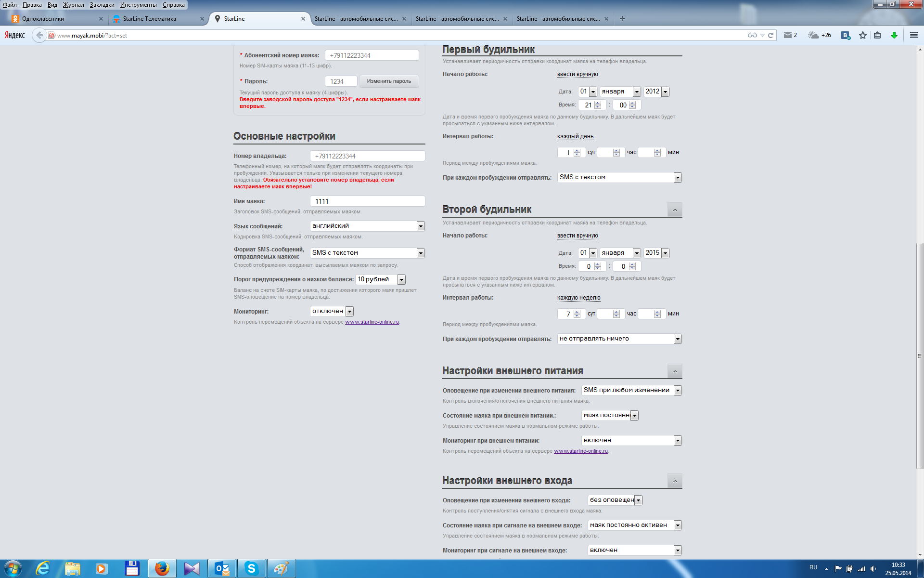Increase first alarm hours stepper value
This screenshot has width=924, height=578.
click(598, 103)
